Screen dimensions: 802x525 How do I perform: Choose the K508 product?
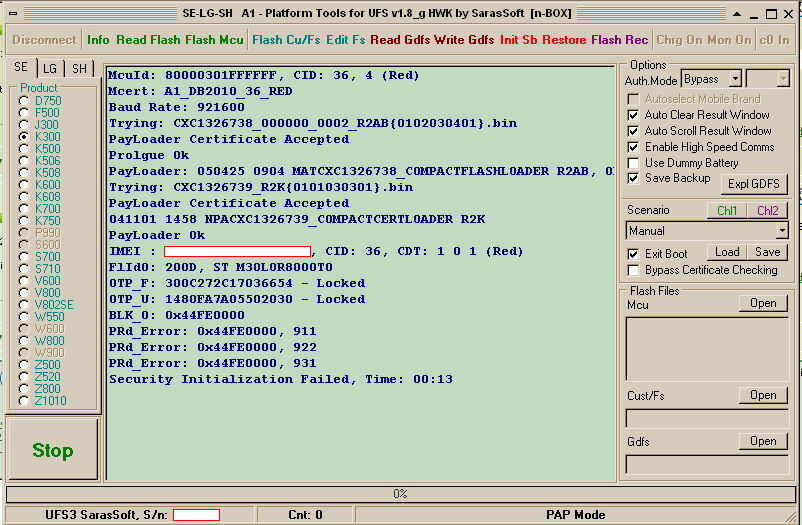(x=24, y=172)
